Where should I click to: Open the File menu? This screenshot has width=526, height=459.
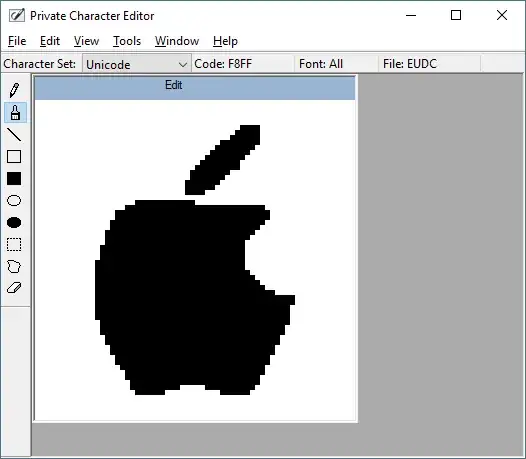[x=17, y=41]
